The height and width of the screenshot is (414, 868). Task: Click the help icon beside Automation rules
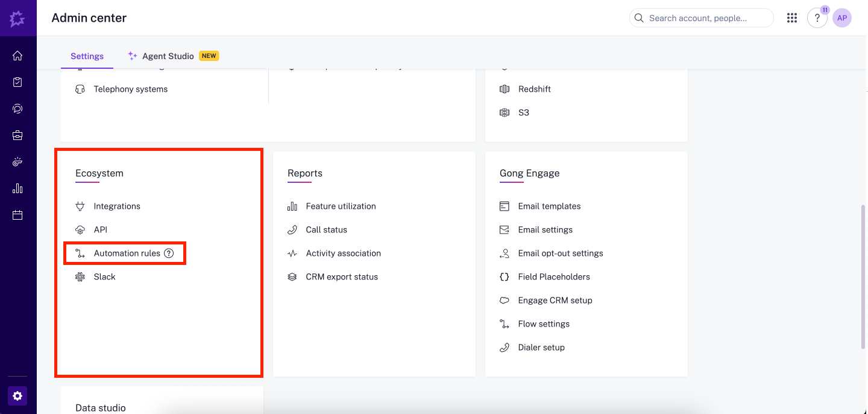(169, 253)
